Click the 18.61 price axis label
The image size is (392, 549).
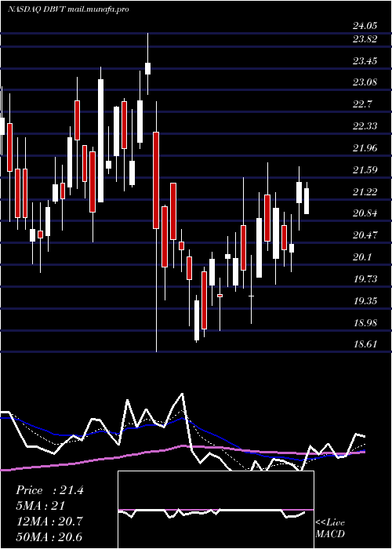[x=365, y=344]
